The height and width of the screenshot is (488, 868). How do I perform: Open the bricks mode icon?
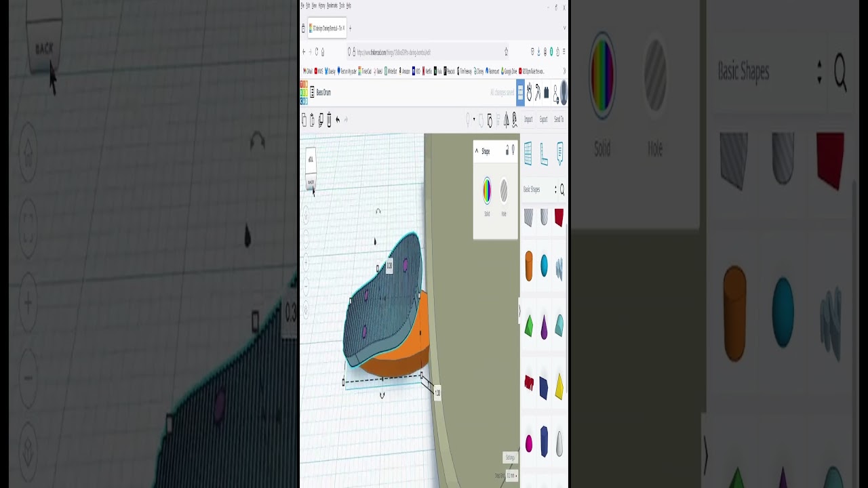547,92
